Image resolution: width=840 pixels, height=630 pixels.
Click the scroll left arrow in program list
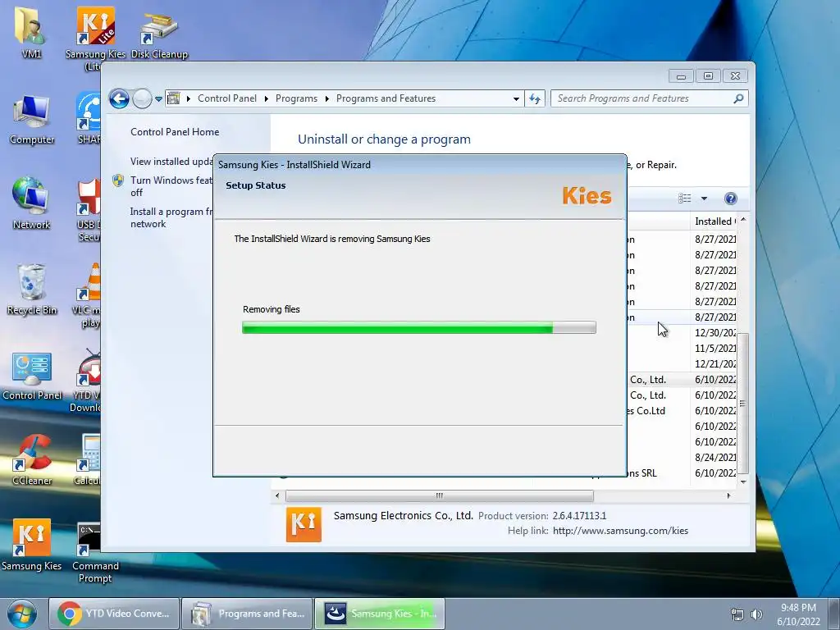click(x=277, y=495)
